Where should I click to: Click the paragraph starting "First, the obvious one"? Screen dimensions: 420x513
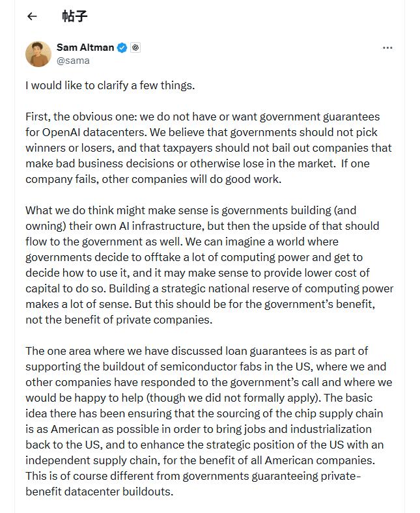208,148
